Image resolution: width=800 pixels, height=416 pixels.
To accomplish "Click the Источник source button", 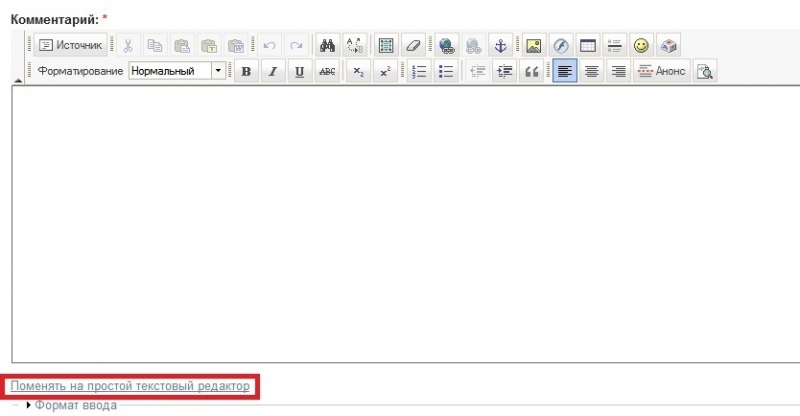I will click(70, 45).
